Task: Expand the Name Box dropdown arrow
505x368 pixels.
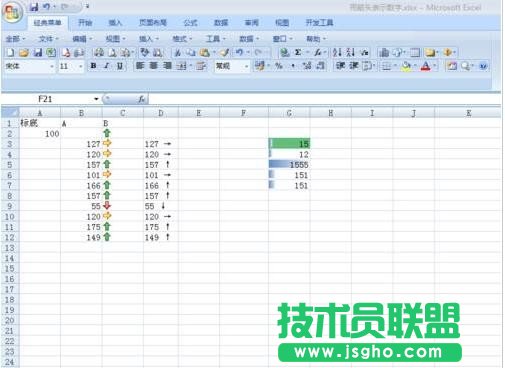Action: (96, 99)
